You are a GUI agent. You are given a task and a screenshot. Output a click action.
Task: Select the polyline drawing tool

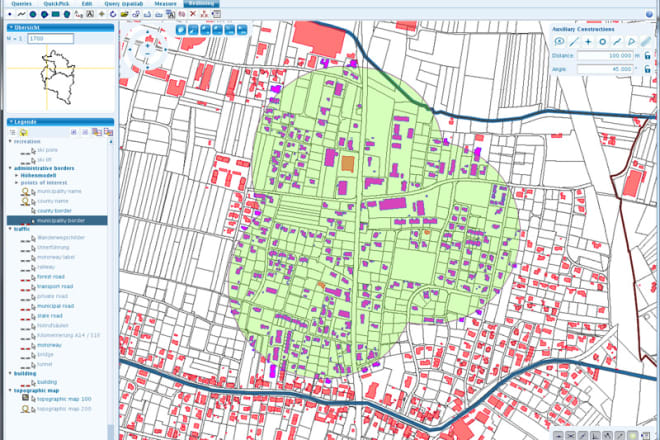(x=21, y=14)
